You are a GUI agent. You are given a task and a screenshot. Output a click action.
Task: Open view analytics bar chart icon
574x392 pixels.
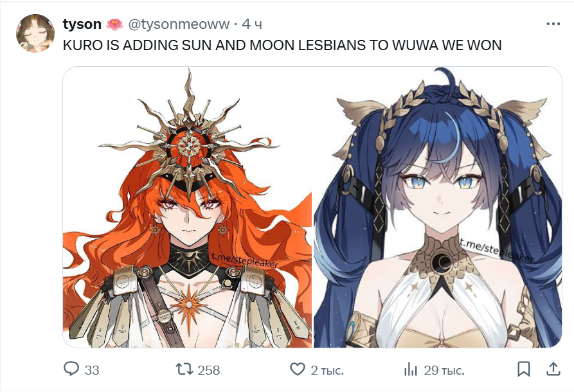click(411, 370)
